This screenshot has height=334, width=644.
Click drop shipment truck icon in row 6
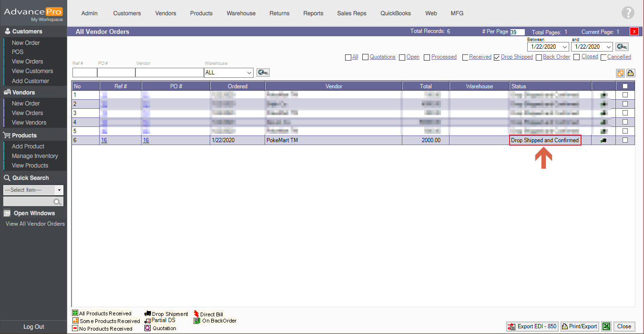[x=603, y=140]
